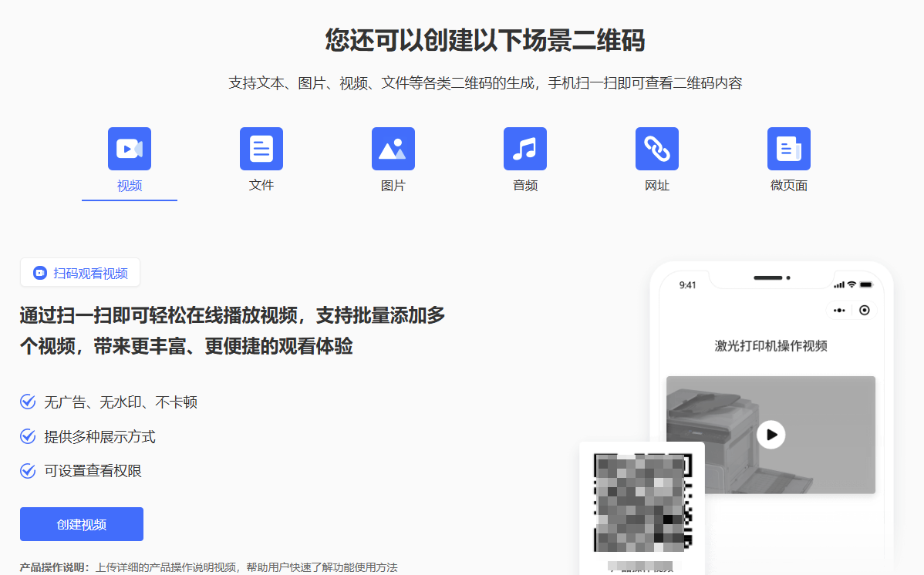Click the 激光打印机操作视频 title in phone
Image resolution: width=924 pixels, height=575 pixels.
pos(771,346)
